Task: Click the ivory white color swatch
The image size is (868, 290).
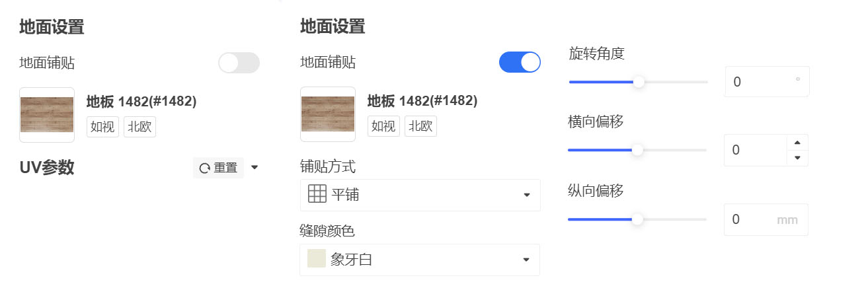Action: (x=317, y=259)
